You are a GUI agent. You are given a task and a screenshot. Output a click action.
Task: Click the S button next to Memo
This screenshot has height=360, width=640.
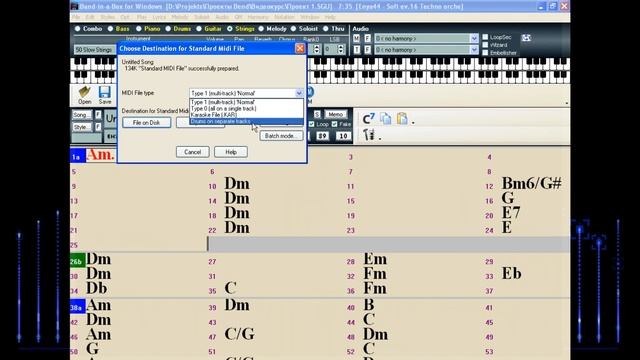317,115
